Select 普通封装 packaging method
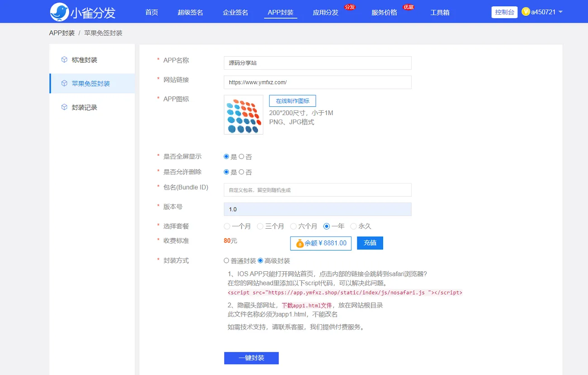The height and width of the screenshot is (375, 588). (x=227, y=261)
